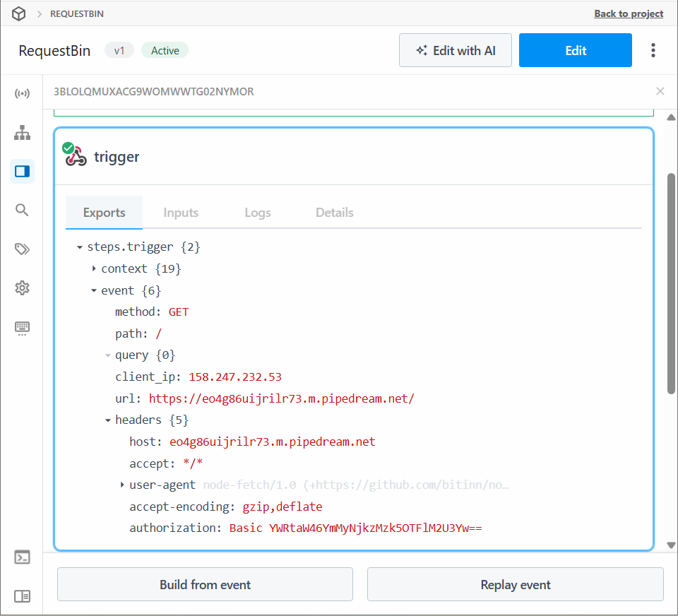
Task: Click Back to project link
Action: pos(629,13)
